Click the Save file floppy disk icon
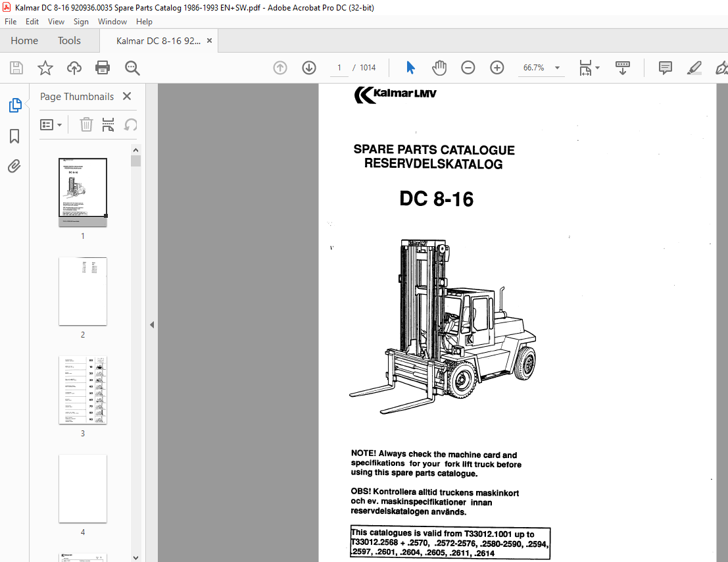 [x=16, y=68]
